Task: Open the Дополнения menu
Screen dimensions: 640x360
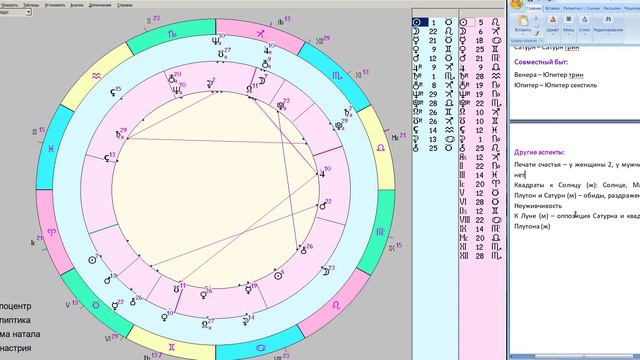Action: tap(100, 5)
